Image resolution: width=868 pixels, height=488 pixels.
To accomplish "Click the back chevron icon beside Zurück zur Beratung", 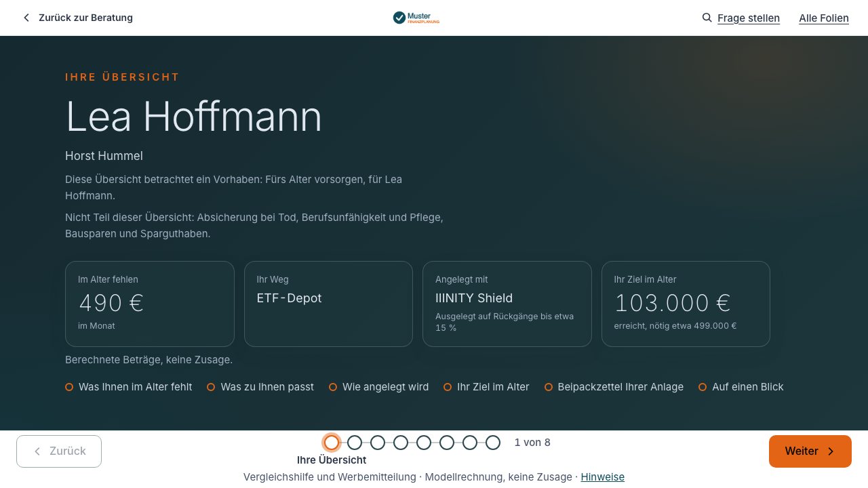I will 26,18.
